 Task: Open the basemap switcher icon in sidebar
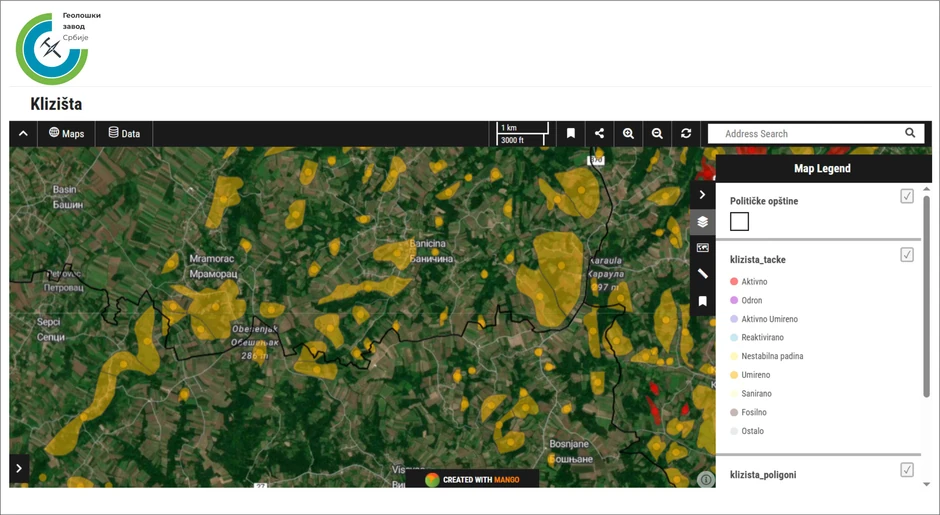pos(703,248)
